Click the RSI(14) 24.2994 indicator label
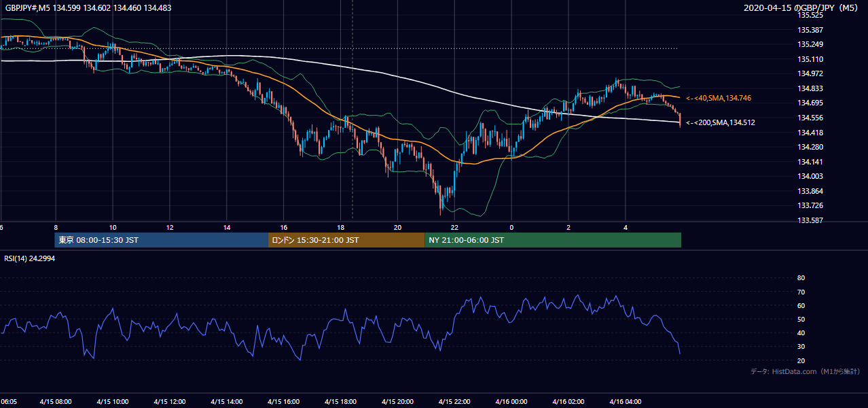 [x=30, y=258]
